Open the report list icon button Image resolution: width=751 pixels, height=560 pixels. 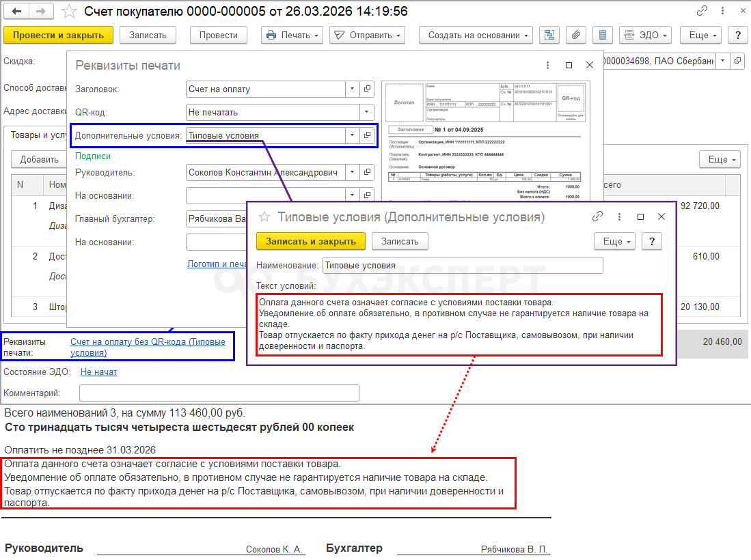603,35
